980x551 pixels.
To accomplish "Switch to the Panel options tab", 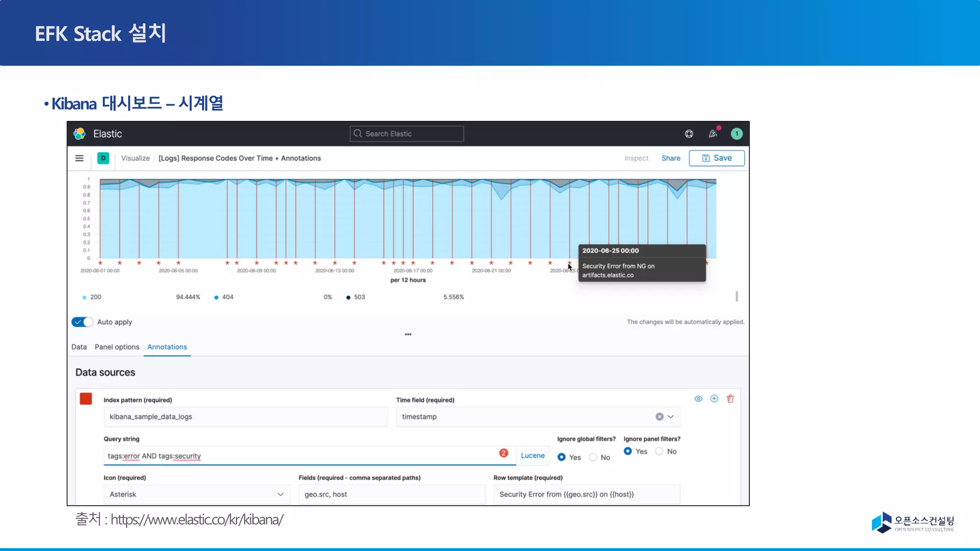I will click(117, 347).
